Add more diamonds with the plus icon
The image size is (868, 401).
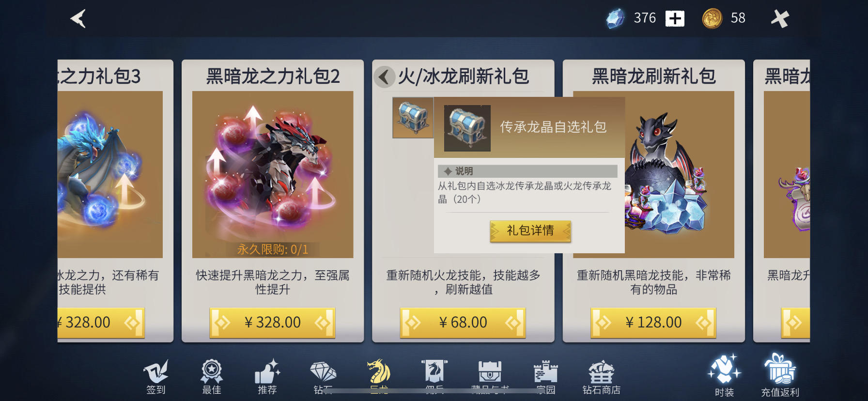(675, 19)
